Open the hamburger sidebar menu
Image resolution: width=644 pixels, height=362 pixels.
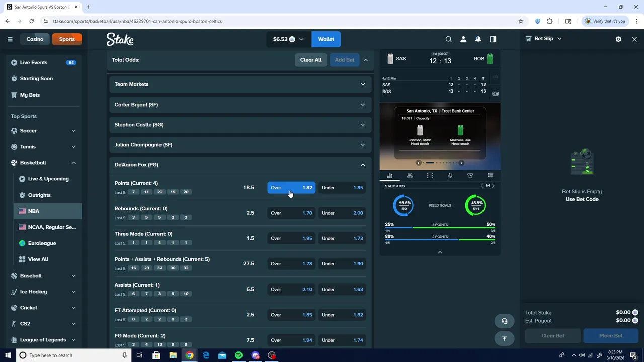[10, 39]
